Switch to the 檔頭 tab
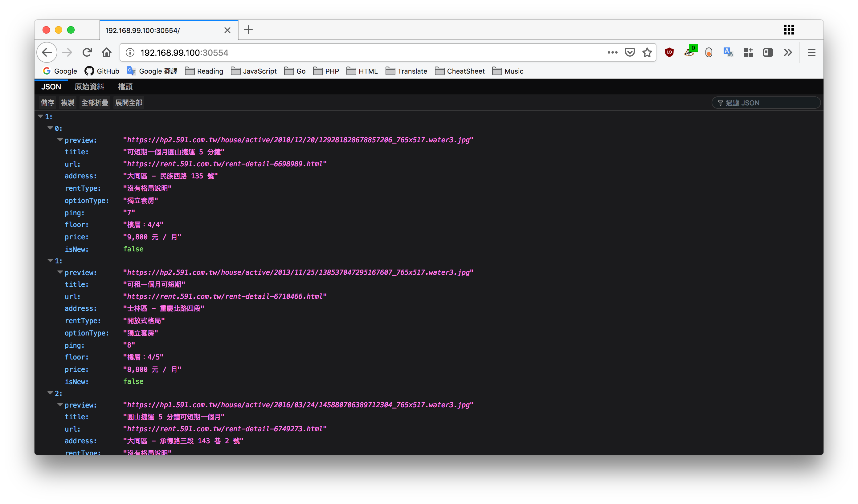858x504 pixels. pos(125,87)
